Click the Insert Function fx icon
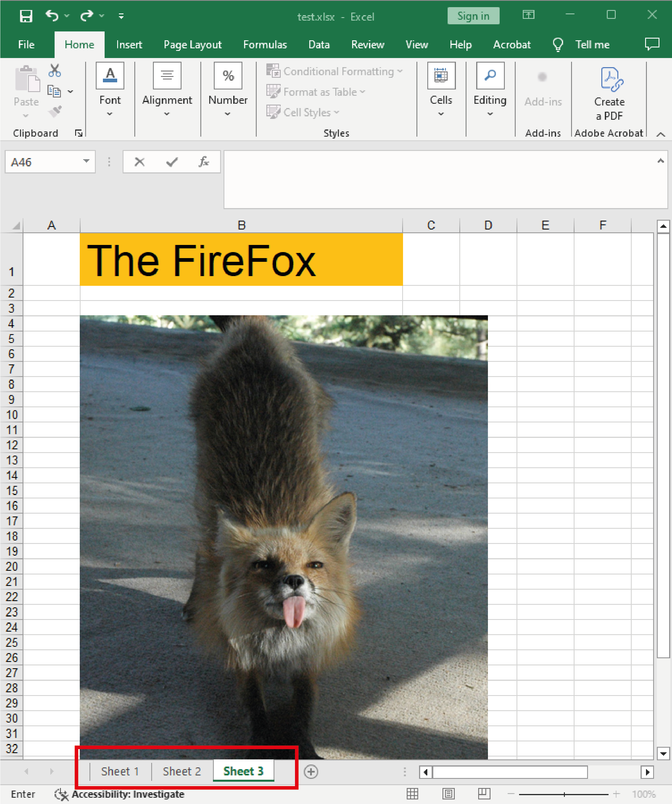The width and height of the screenshot is (672, 804). point(204,161)
